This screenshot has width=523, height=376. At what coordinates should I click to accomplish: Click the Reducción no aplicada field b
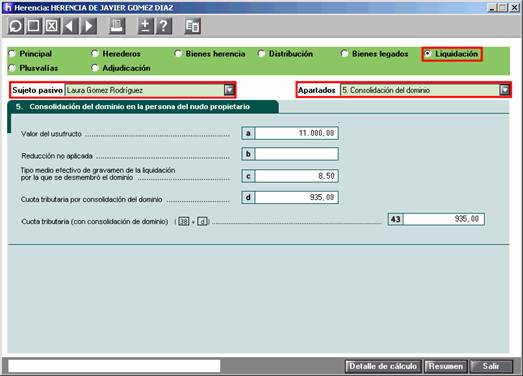point(297,154)
